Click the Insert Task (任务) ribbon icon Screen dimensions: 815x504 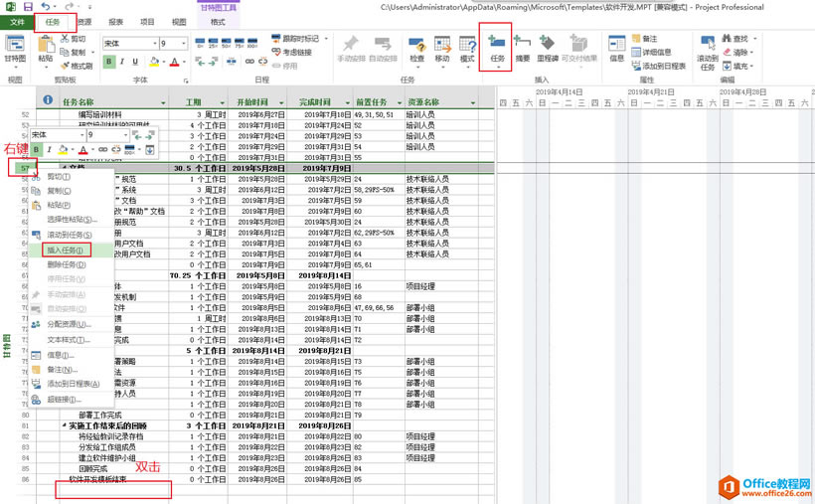click(x=497, y=49)
